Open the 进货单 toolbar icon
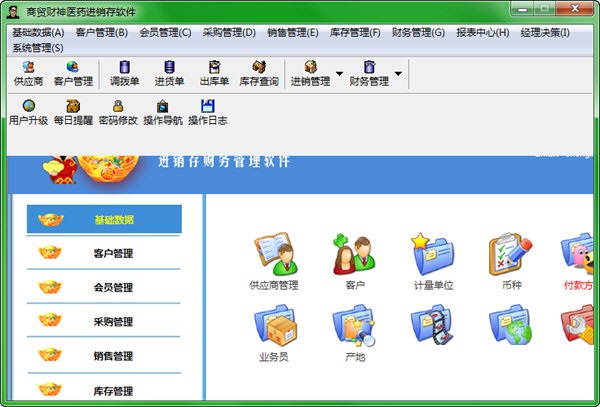 (169, 73)
